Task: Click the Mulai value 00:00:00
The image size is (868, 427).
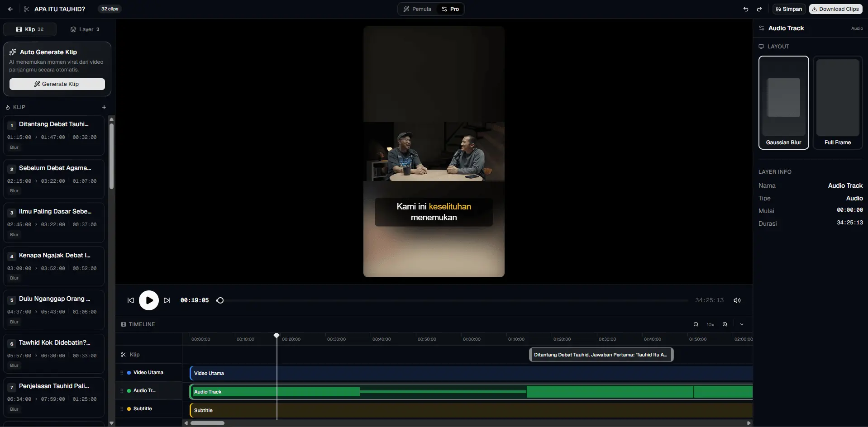Action: click(850, 210)
